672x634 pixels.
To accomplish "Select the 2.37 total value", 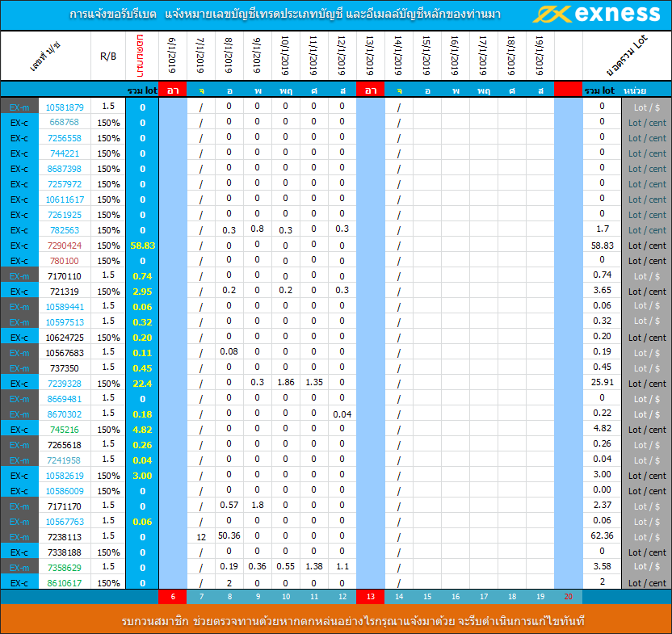I will (603, 506).
